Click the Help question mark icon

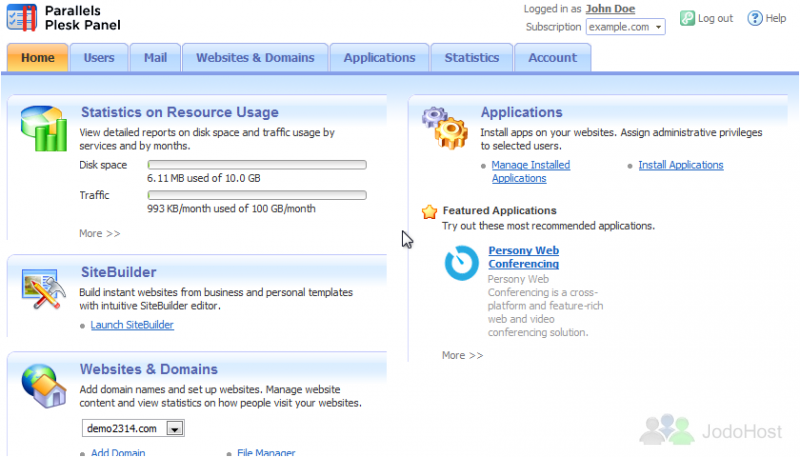coord(755,18)
